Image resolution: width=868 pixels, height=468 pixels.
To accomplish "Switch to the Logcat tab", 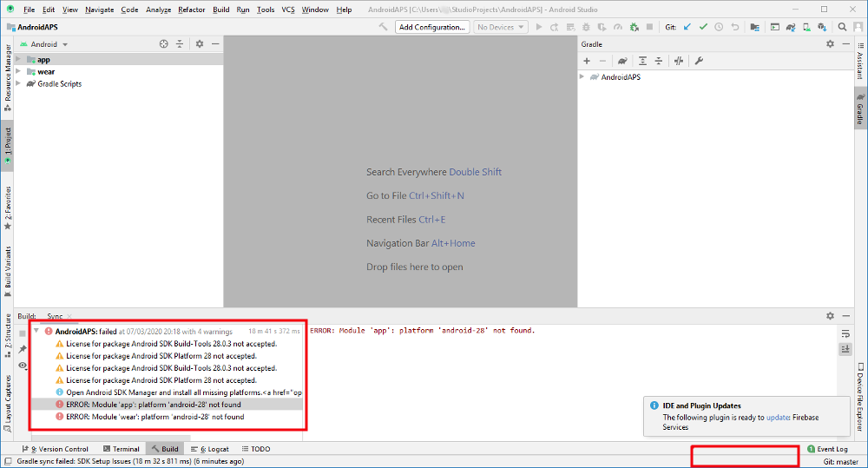I will (209, 449).
